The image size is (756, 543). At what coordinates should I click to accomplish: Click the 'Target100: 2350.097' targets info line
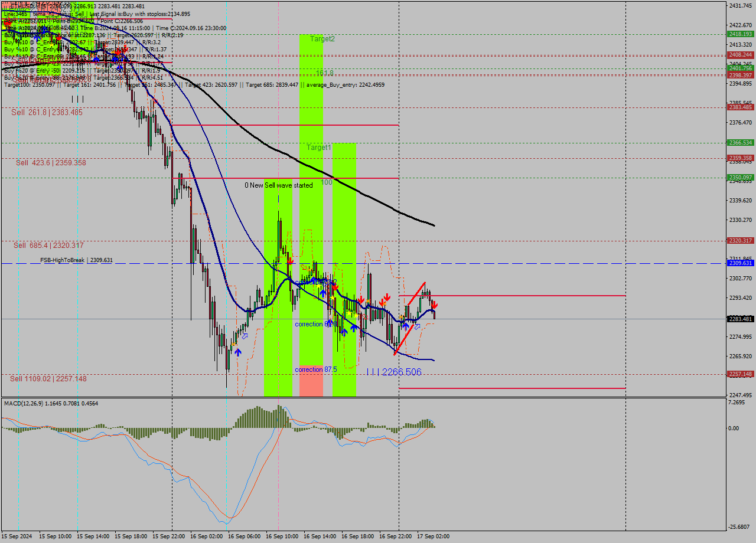[194, 85]
